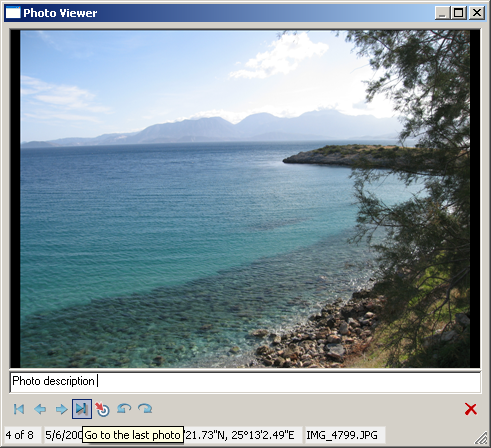Click the photo date status panel
Image resolution: width=491 pixels, height=448 pixels.
pyautogui.click(x=63, y=435)
